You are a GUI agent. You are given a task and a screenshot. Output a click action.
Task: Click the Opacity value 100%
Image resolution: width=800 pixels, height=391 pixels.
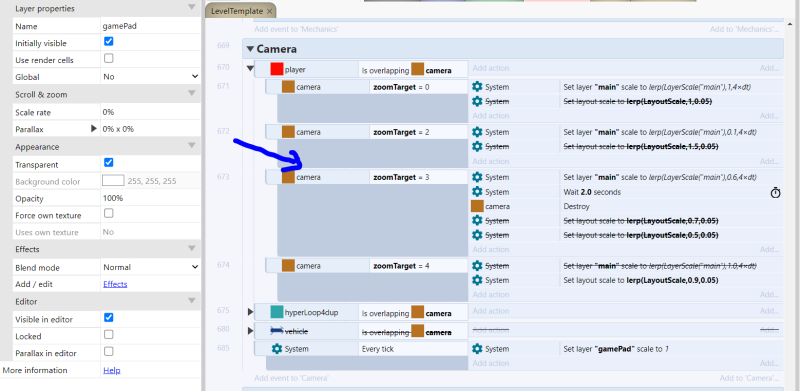[150, 199]
